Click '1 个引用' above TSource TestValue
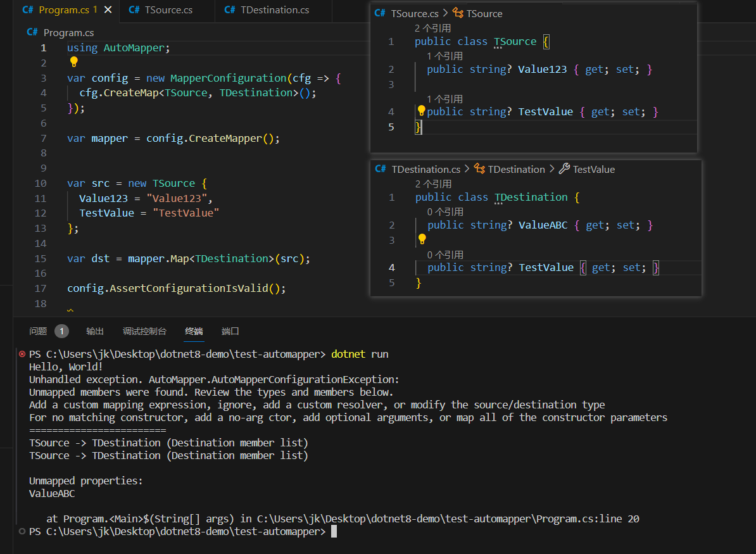 (445, 99)
